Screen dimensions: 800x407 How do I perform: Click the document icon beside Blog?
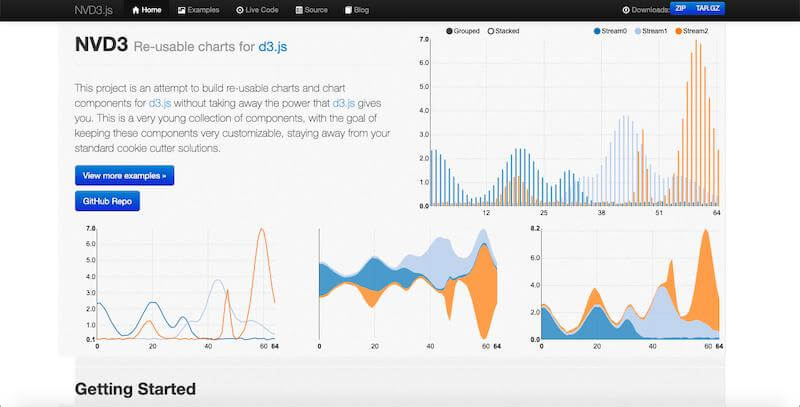348,10
